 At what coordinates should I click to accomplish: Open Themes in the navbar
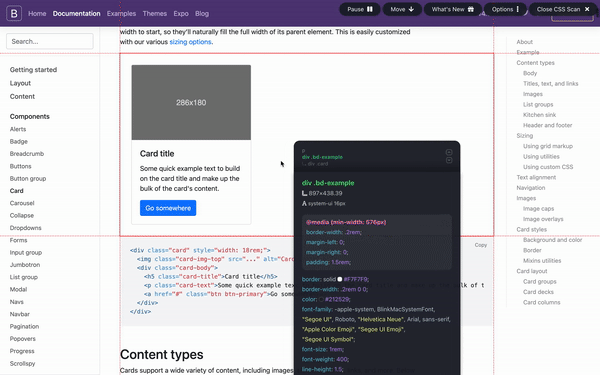[155, 13]
